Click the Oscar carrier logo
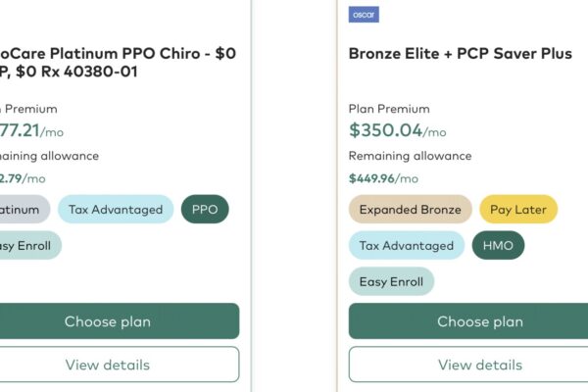 pyautogui.click(x=364, y=15)
